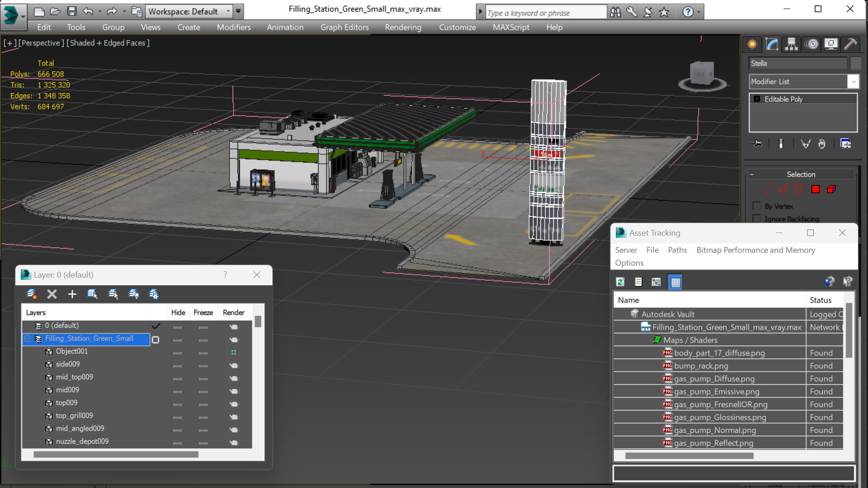Click the Layer dialog help question mark
The image size is (868, 488).
[x=225, y=274]
